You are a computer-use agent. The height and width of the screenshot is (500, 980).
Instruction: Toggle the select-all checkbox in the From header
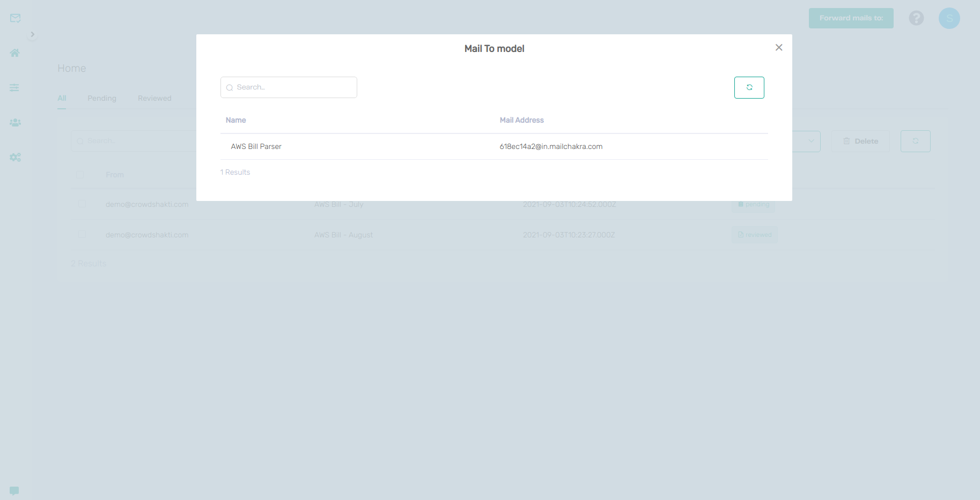point(80,174)
